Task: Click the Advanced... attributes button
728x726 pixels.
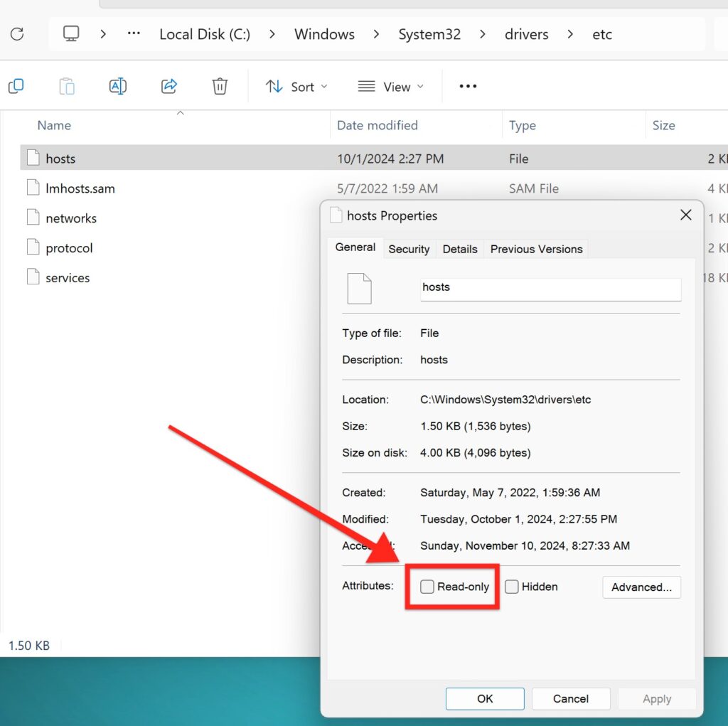Action: point(641,587)
